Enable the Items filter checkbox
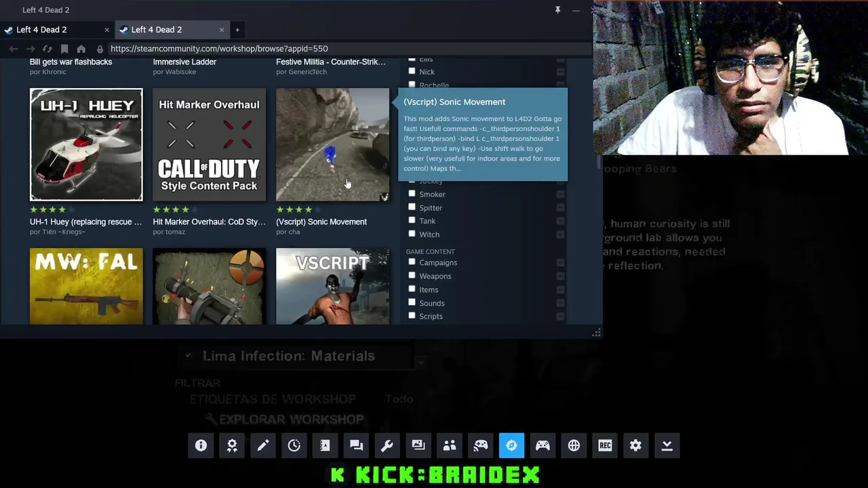868x488 pixels. coord(412,289)
